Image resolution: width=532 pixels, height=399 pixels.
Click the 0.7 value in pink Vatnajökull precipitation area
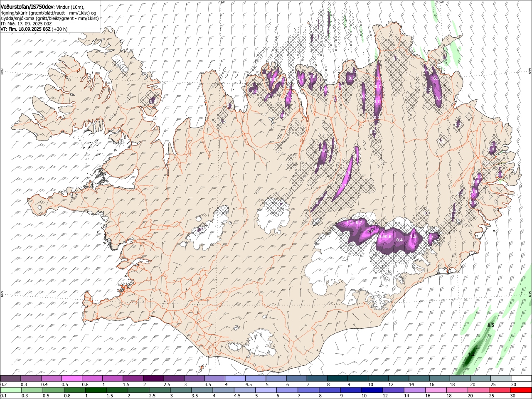pyautogui.click(x=360, y=223)
